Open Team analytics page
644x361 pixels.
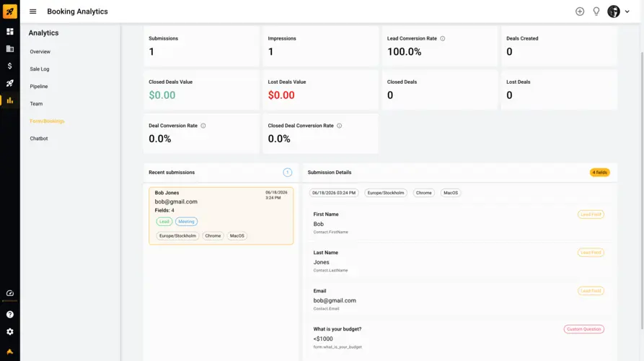36,104
